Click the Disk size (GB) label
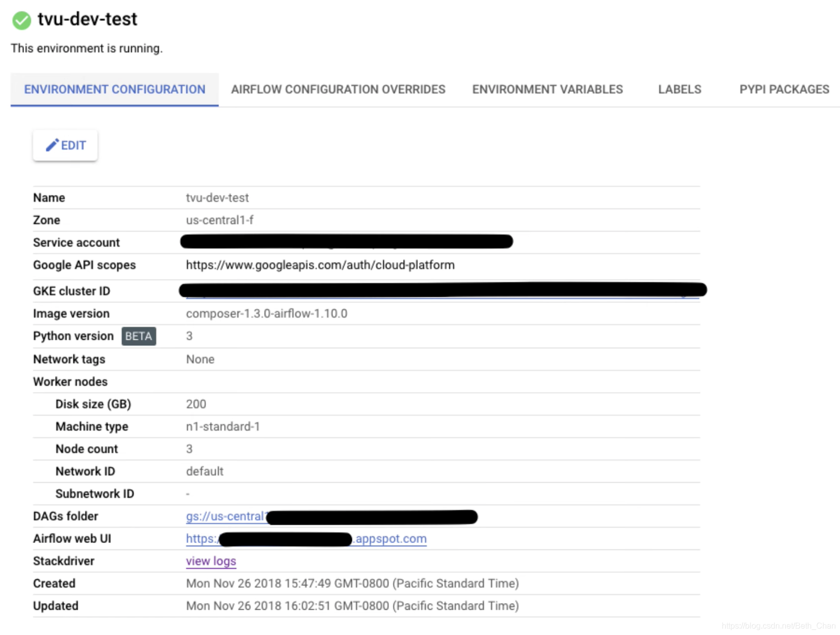The height and width of the screenshot is (635, 840). (x=93, y=404)
